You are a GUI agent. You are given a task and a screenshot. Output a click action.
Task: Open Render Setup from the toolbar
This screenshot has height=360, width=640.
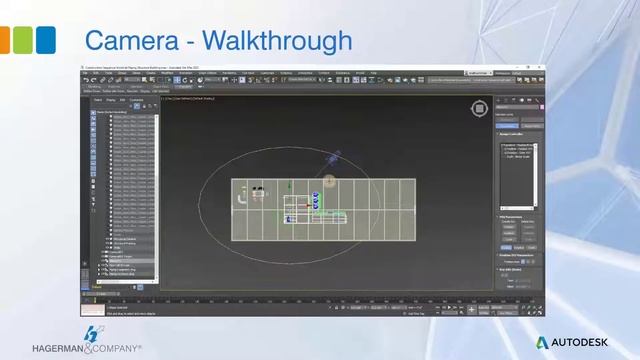click(389, 80)
